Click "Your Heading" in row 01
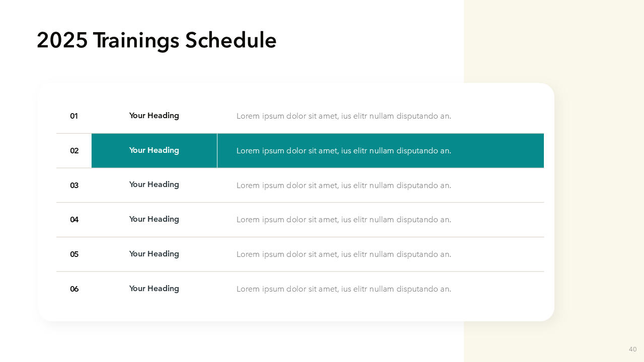This screenshot has width=644, height=362. coord(154,116)
